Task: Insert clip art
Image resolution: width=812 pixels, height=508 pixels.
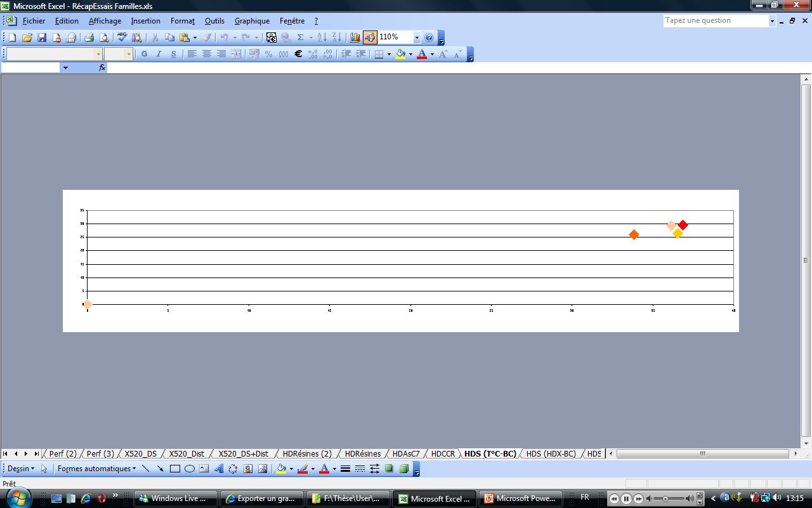Action: click(248, 469)
